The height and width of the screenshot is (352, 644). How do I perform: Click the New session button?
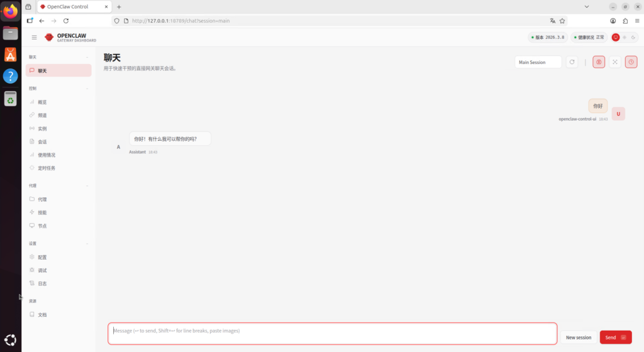click(578, 338)
